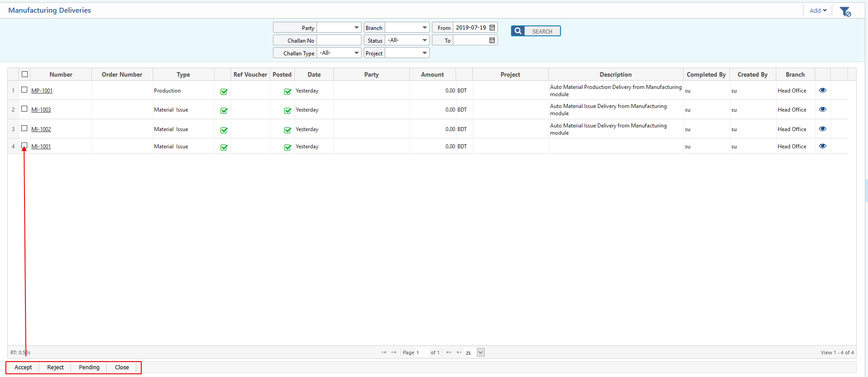This screenshot has width=868, height=377.
Task: Expand the Party filter dropdown
Action: 356,28
